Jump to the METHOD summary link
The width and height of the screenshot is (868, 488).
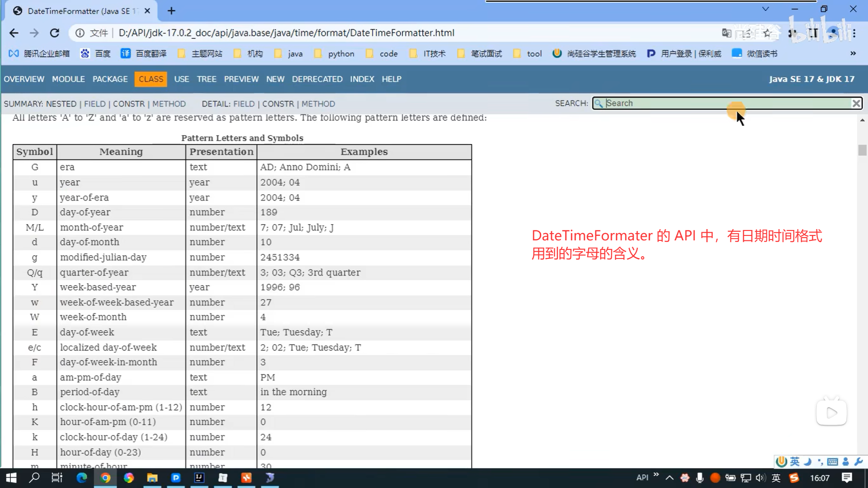(x=169, y=104)
